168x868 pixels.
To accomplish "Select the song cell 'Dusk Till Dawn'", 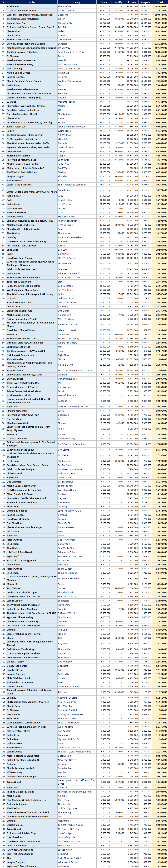I will pos(77,147).
